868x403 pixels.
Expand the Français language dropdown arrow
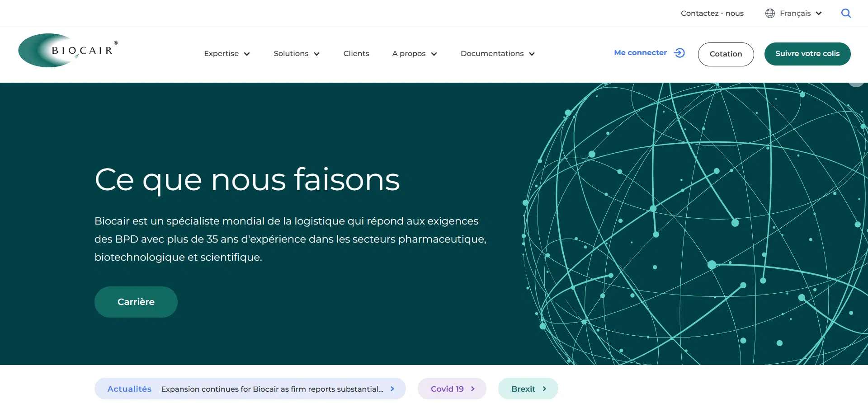(x=819, y=14)
